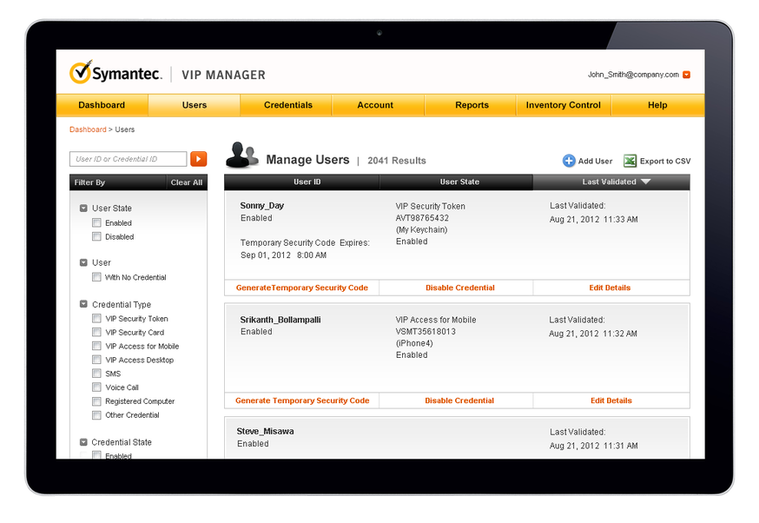Image resolution: width=759 pixels, height=523 pixels.
Task: Check the VIP Access for Mobile filter
Action: pos(97,346)
